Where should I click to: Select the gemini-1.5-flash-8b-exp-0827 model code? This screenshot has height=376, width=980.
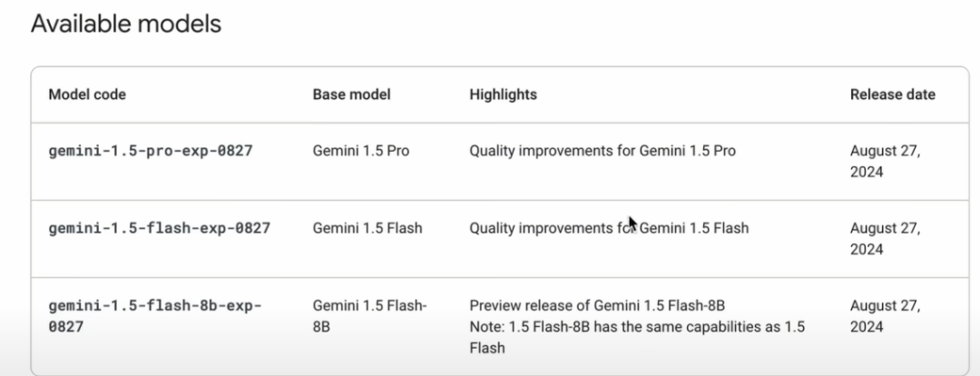pos(155,316)
